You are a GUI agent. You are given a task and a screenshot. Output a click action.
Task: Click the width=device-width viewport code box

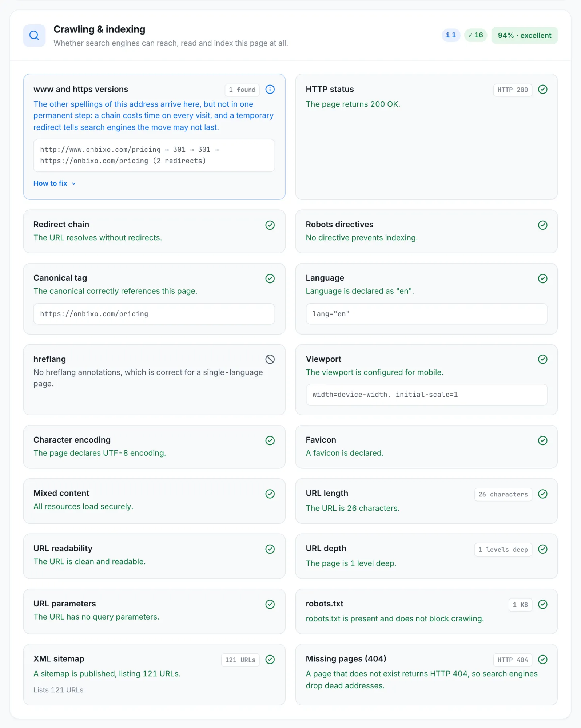(426, 395)
